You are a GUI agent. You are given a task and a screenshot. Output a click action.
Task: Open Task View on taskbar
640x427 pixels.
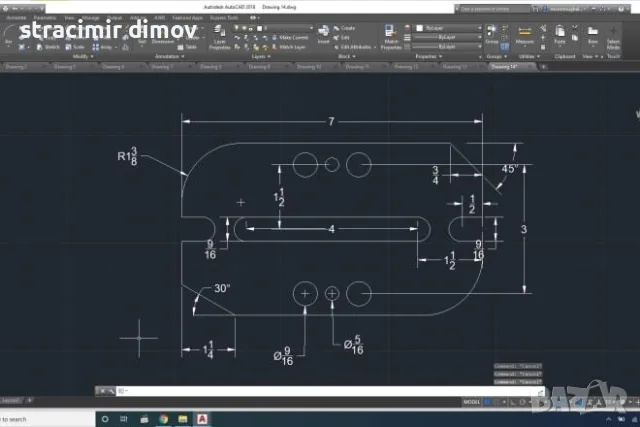click(x=124, y=419)
